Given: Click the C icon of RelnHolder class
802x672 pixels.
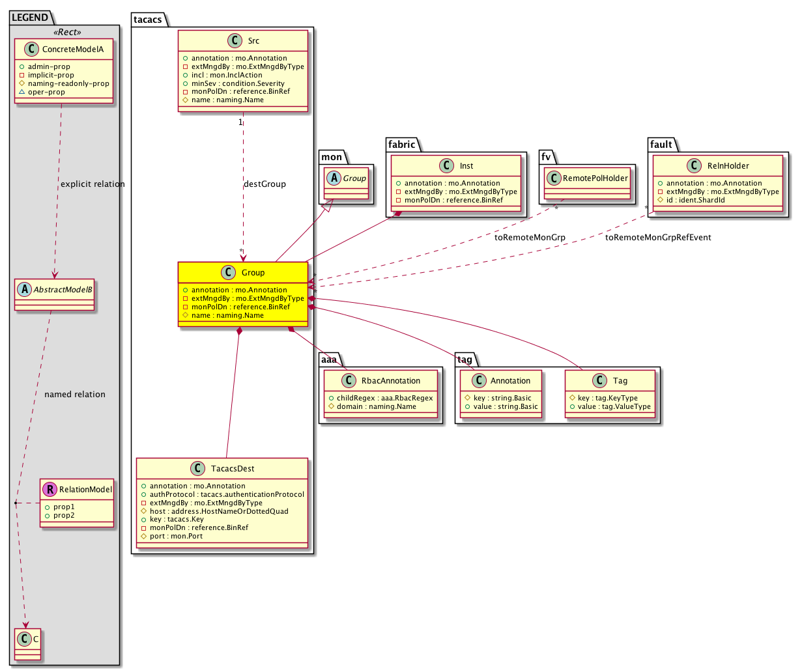Looking at the screenshot, I should click(695, 166).
